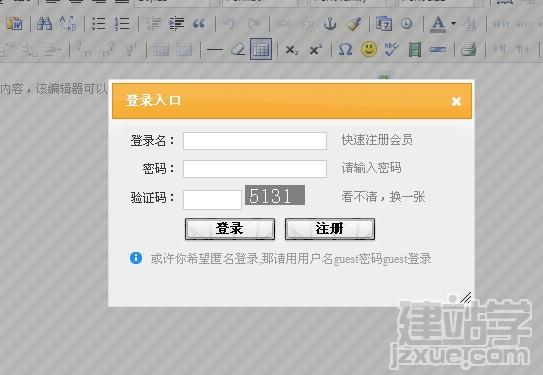Viewport: 543px width, 375px height.
Task: Focus the 登录名 input field
Action: click(255, 141)
